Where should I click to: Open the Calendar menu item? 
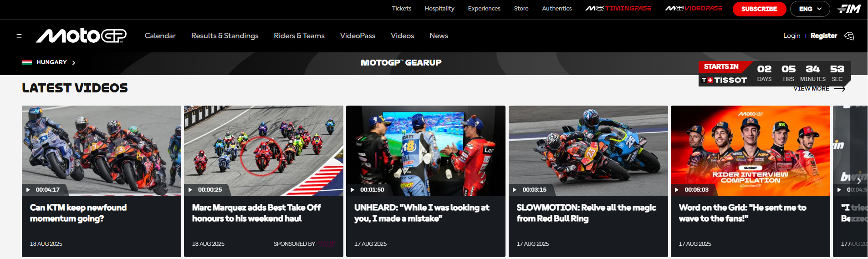160,36
